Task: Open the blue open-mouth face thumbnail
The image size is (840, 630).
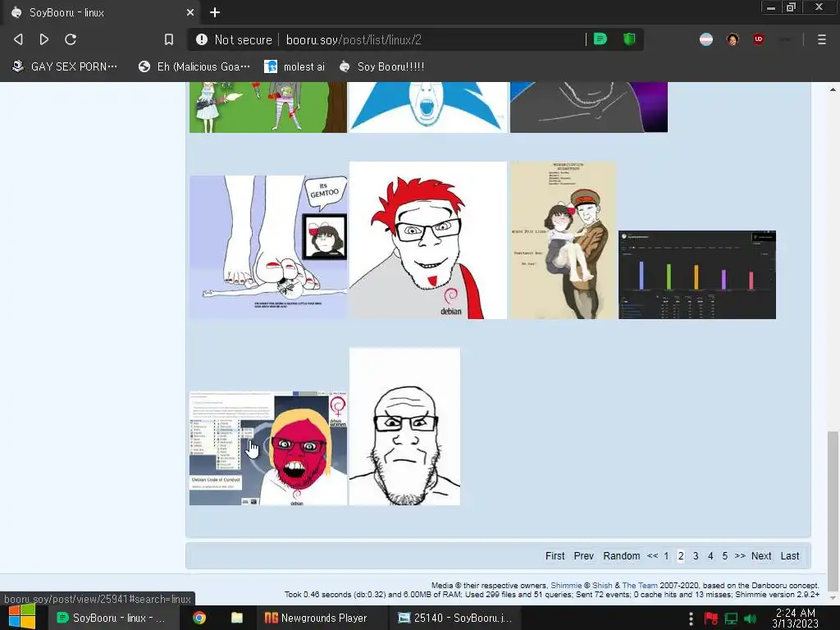Action: click(428, 107)
